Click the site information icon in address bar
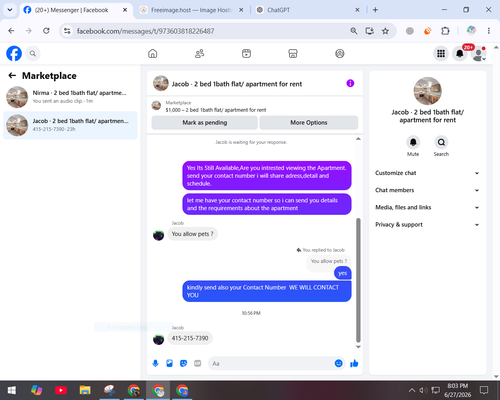Viewport: 500px width, 400px height. (x=67, y=31)
